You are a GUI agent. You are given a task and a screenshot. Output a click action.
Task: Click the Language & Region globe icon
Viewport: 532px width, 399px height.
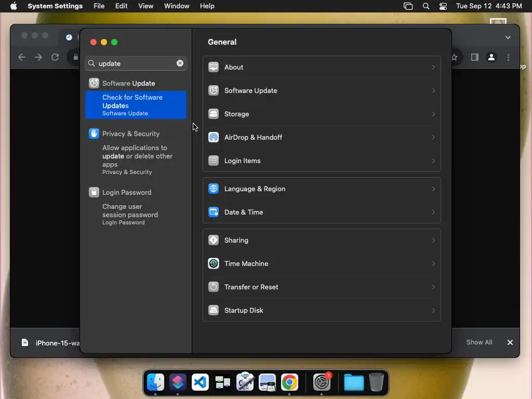tap(214, 189)
